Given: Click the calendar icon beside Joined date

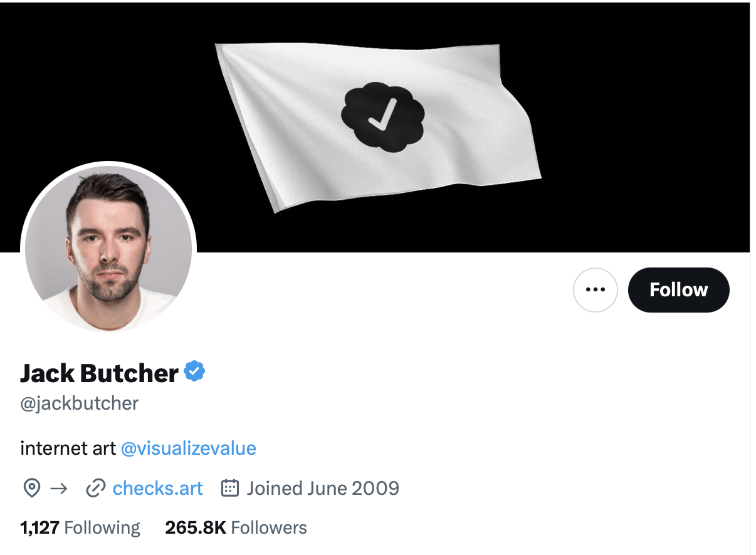Looking at the screenshot, I should [230, 488].
